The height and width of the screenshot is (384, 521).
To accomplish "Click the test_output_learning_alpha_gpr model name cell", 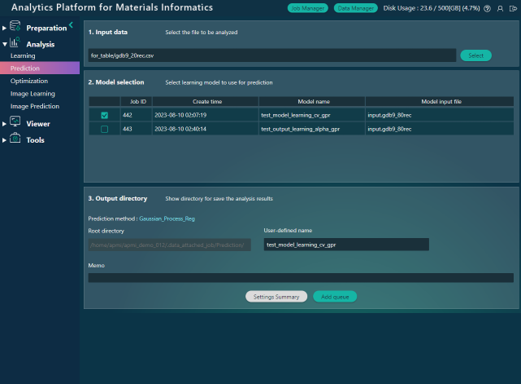I will (x=312, y=129).
